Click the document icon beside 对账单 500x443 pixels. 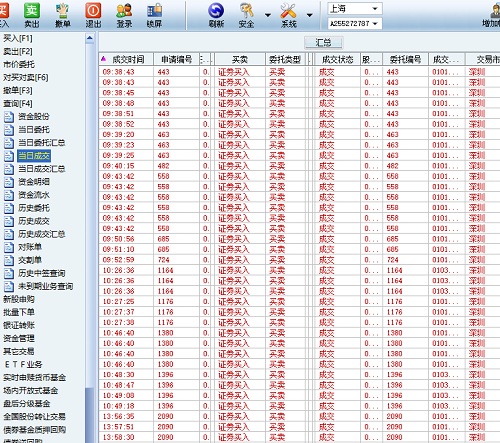tap(9, 247)
